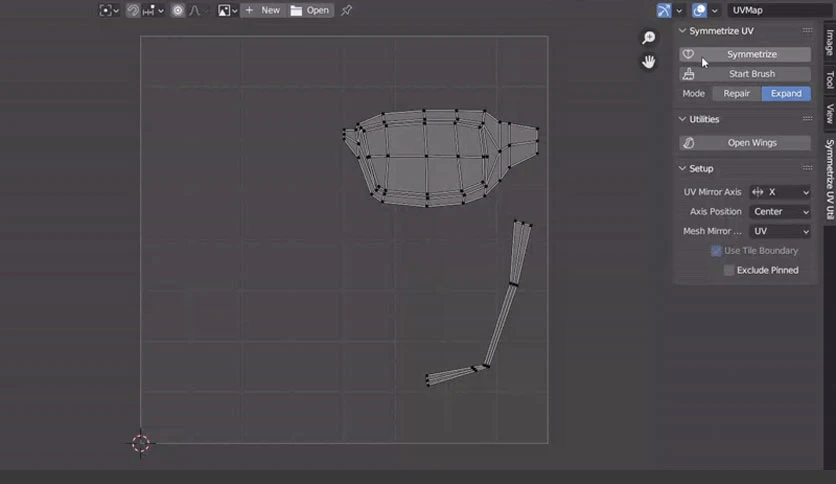Click the pivot point icon in header

(x=106, y=10)
